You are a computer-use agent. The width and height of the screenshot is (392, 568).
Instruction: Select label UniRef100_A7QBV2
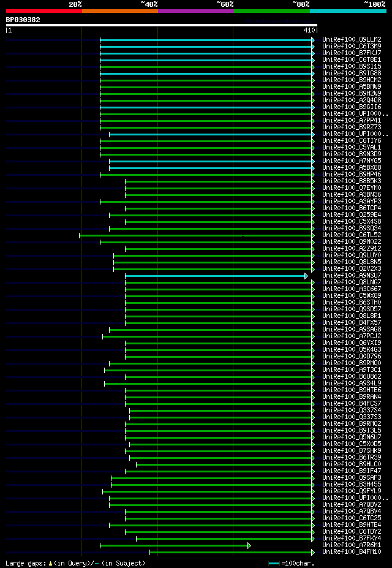click(x=352, y=506)
